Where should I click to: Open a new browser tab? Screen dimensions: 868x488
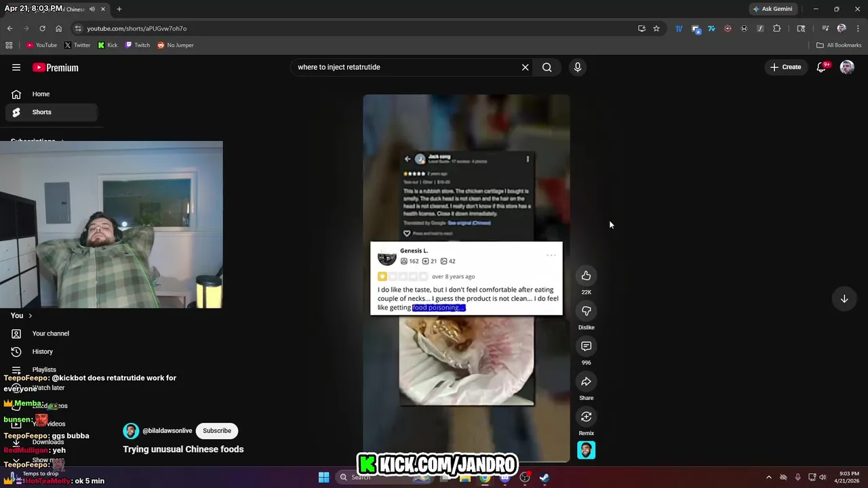tap(119, 9)
